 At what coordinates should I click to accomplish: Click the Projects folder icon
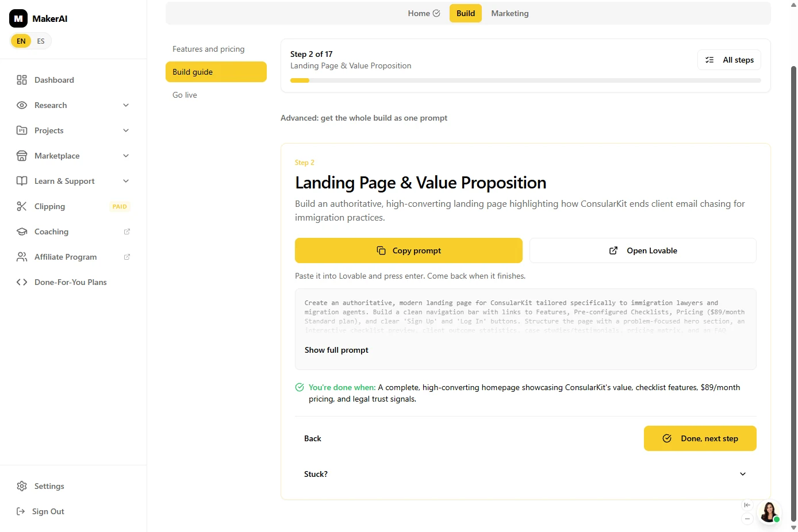click(22, 130)
